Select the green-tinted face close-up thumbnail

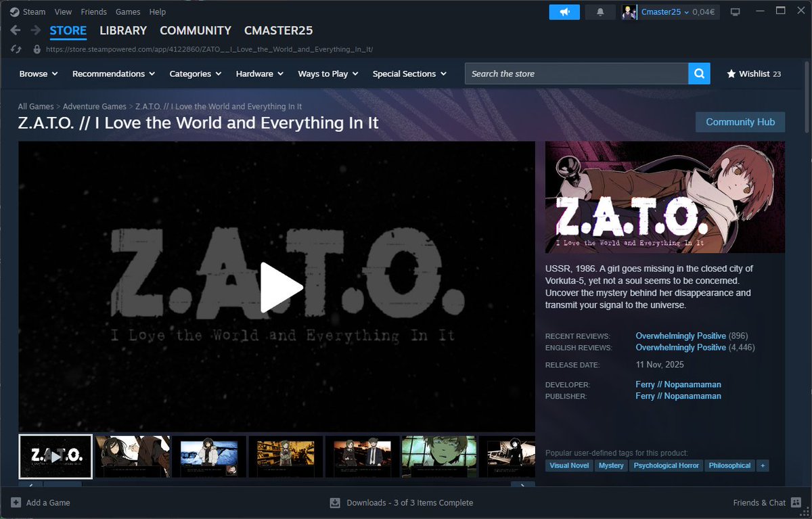(x=438, y=456)
